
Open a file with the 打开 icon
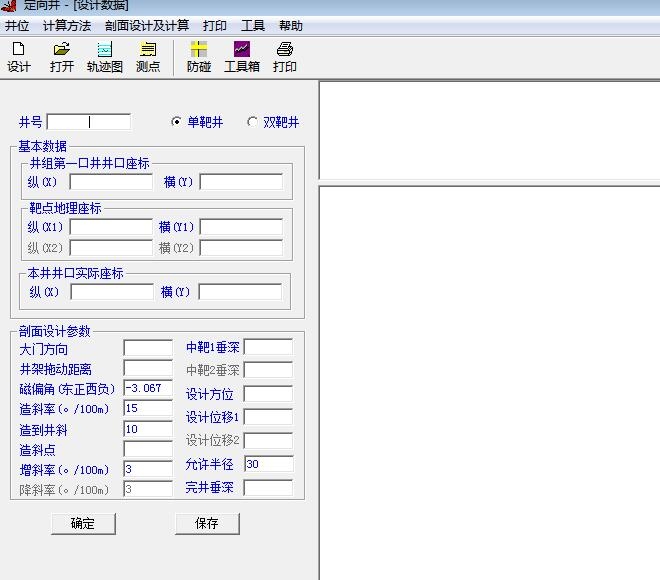coord(61,57)
